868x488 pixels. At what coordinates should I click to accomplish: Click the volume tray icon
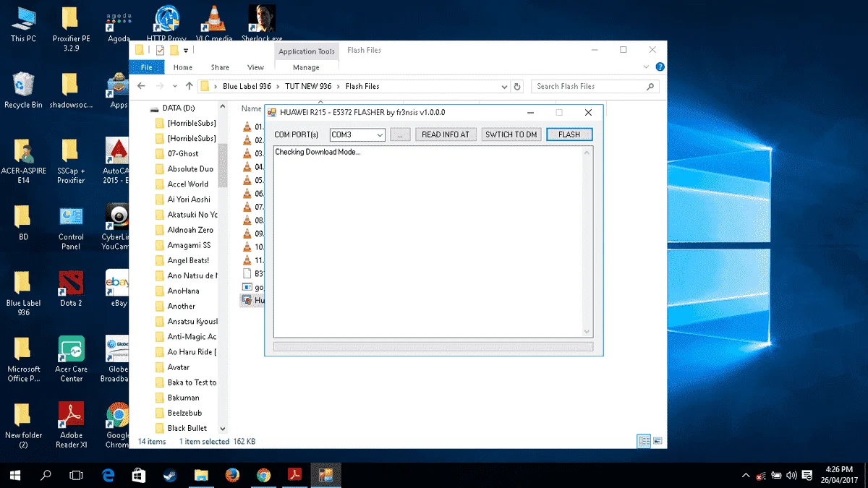click(792, 476)
